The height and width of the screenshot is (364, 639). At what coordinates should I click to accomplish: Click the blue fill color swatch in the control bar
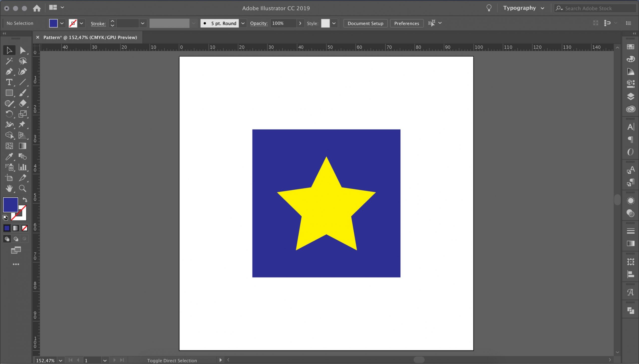pos(53,23)
